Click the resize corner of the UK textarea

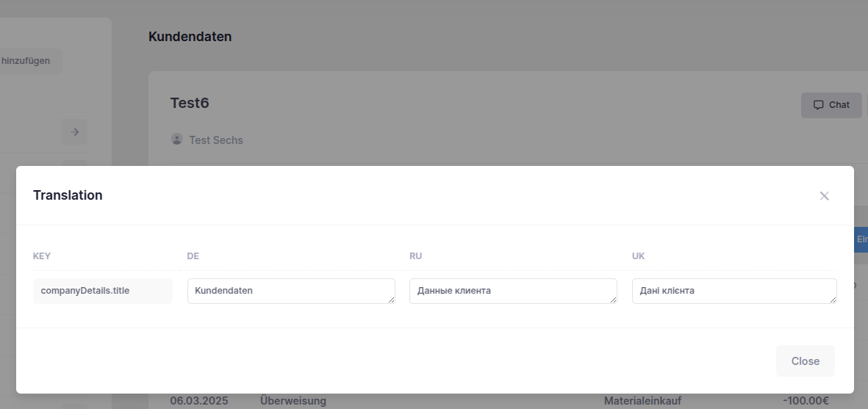[x=833, y=300]
